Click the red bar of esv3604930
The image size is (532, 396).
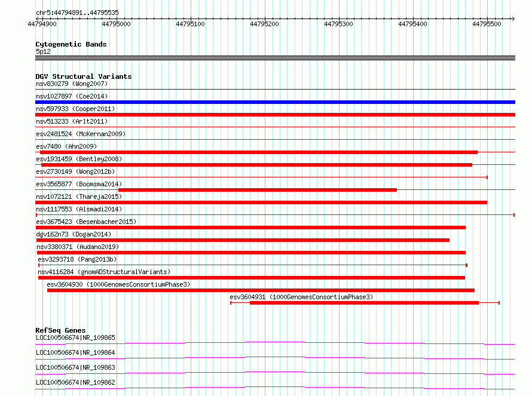click(261, 290)
